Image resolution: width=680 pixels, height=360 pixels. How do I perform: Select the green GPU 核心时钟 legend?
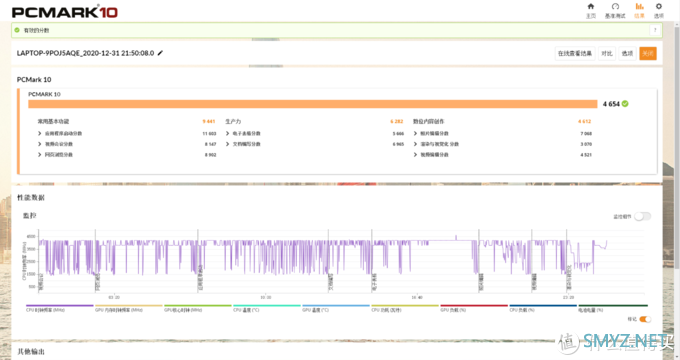pos(198,308)
